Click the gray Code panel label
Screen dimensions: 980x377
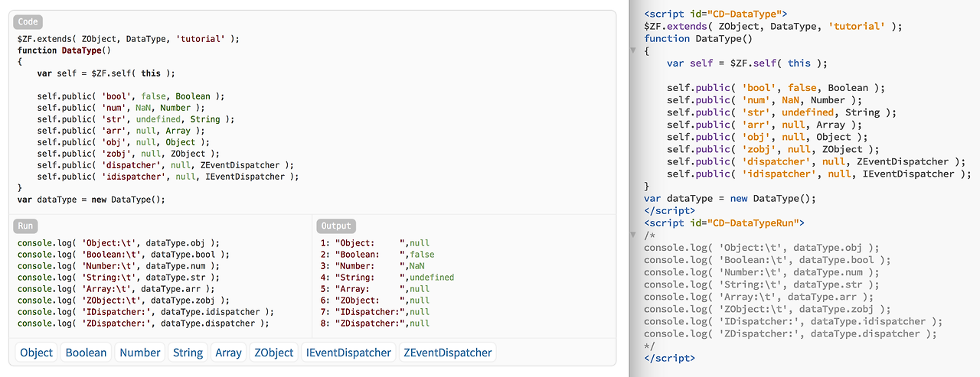(x=28, y=22)
